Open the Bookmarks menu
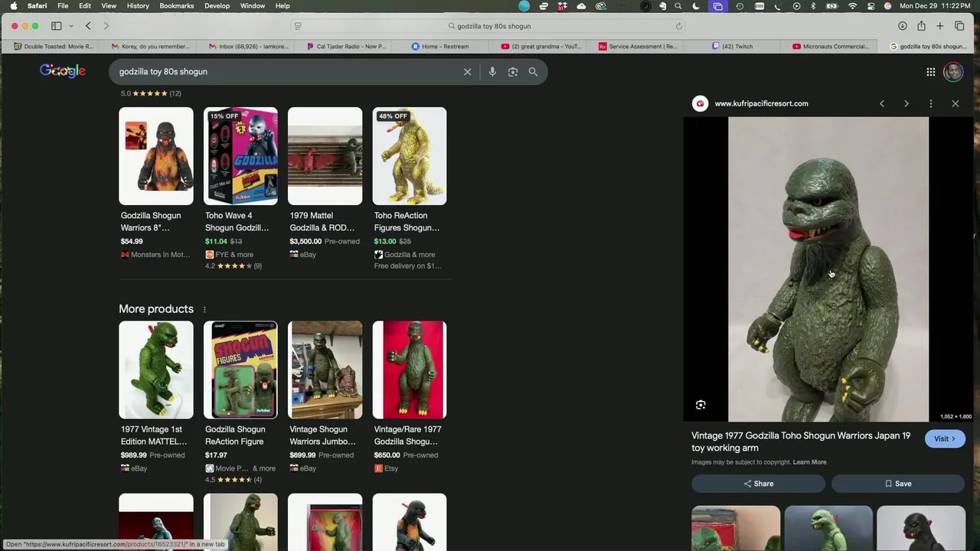 coord(177,6)
